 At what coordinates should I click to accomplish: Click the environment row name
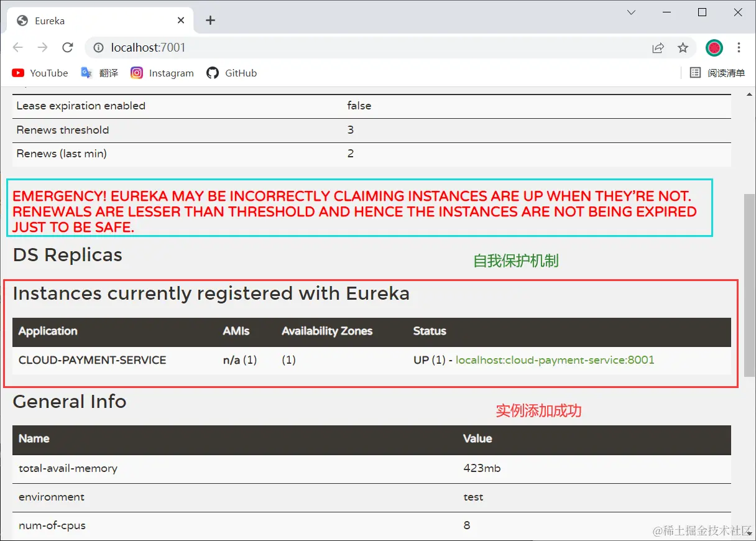(52, 497)
